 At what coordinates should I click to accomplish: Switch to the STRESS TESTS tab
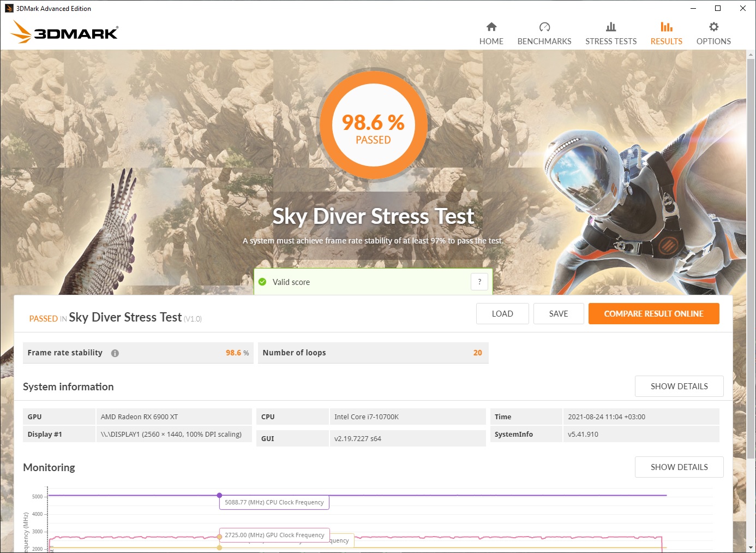[x=611, y=41]
